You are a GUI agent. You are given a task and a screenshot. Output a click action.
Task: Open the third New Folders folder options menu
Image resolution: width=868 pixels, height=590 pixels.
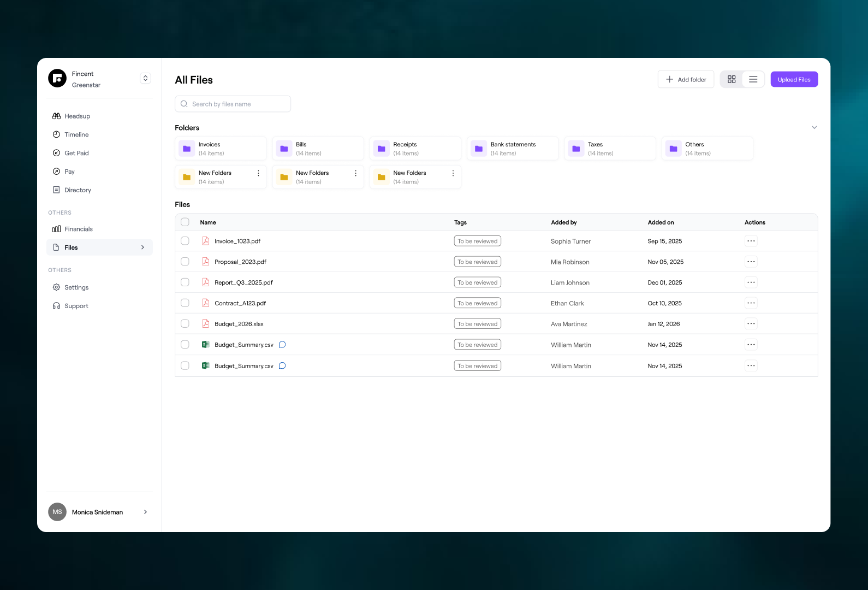pos(453,173)
